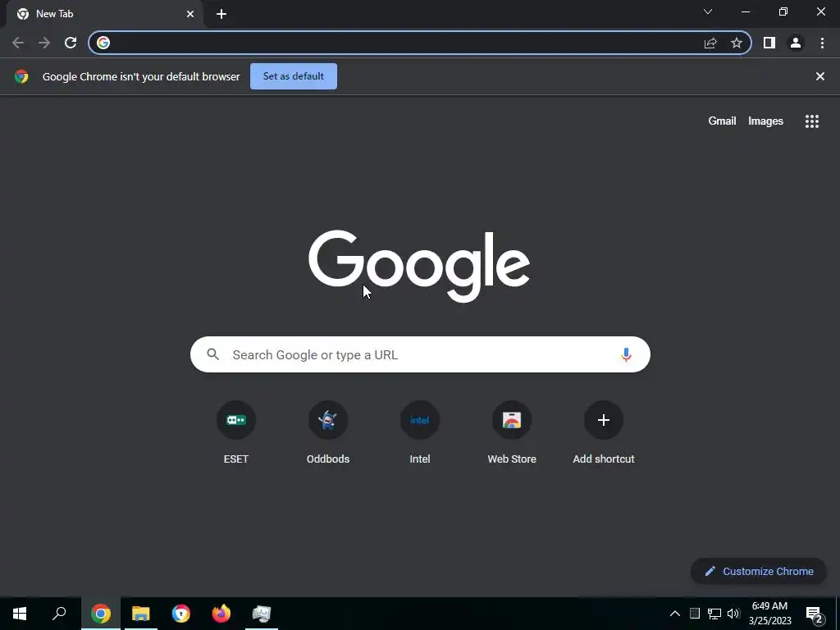This screenshot has height=630, width=840.
Task: Go back with the back arrow
Action: click(x=18, y=43)
